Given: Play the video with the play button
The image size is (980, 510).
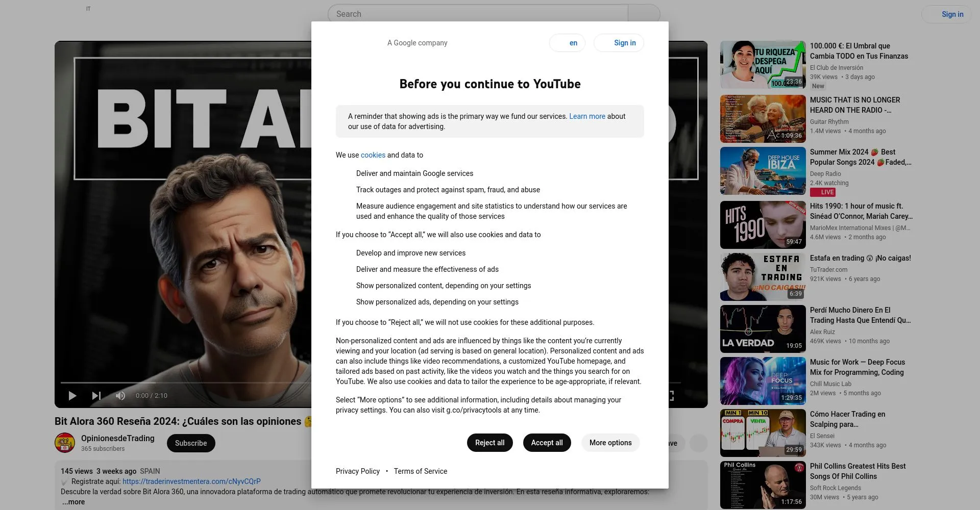Looking at the screenshot, I should pyautogui.click(x=72, y=396).
